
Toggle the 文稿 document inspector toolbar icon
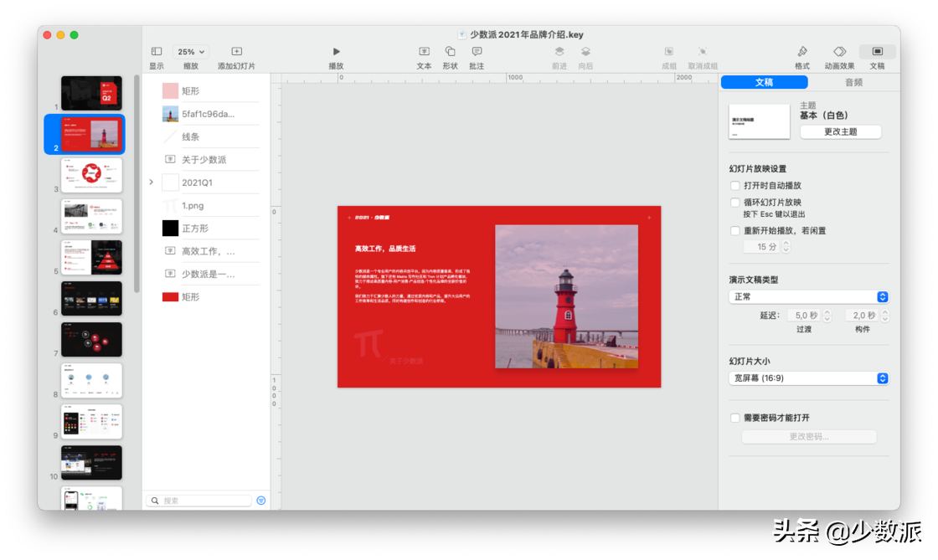point(877,51)
